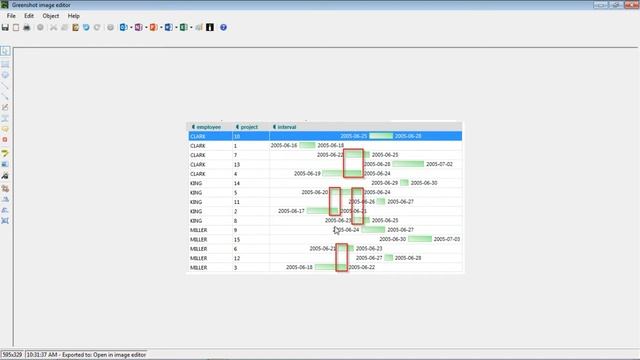Viewport: 640px width, 360px height.
Task: Expand the Outlook export dropdown arrow
Action: point(131,27)
